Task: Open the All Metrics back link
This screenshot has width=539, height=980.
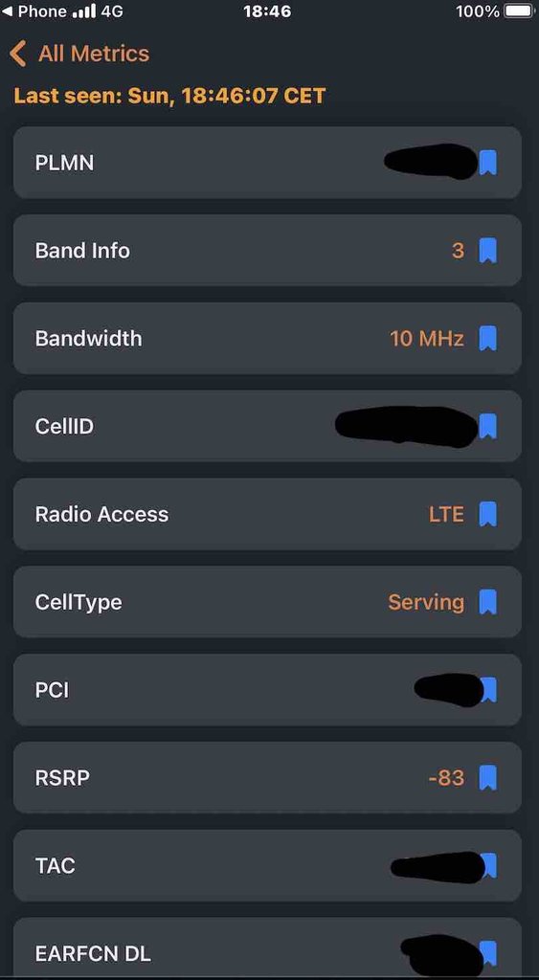Action: point(94,54)
